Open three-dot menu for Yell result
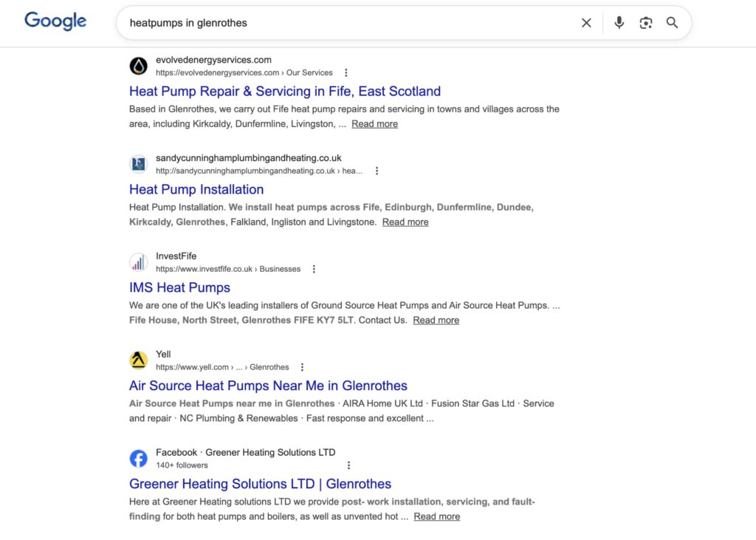This screenshot has width=756, height=540. point(302,367)
